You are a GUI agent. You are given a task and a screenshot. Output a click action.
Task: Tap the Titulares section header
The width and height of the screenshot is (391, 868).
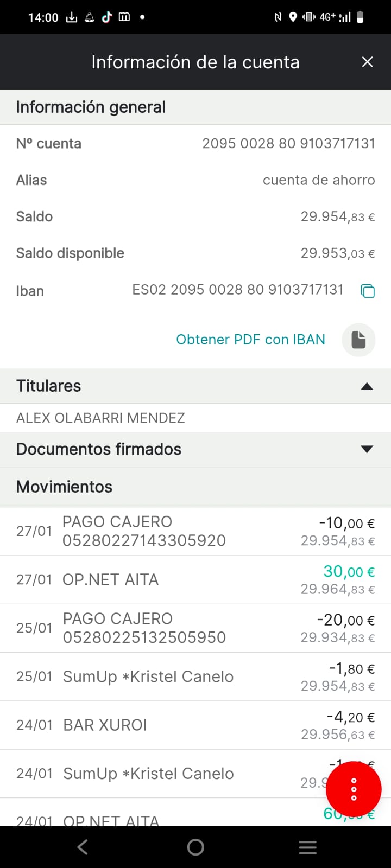pos(49,386)
